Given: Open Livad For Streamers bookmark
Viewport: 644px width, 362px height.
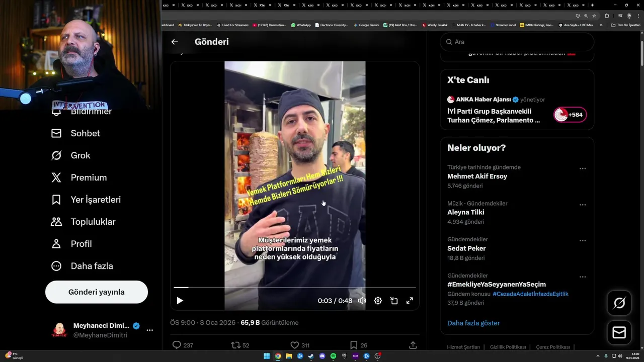Looking at the screenshot, I should pyautogui.click(x=232, y=25).
